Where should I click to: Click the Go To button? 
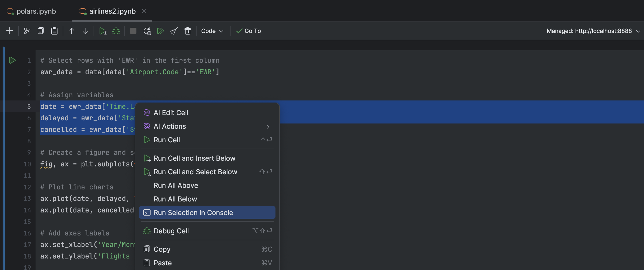249,31
